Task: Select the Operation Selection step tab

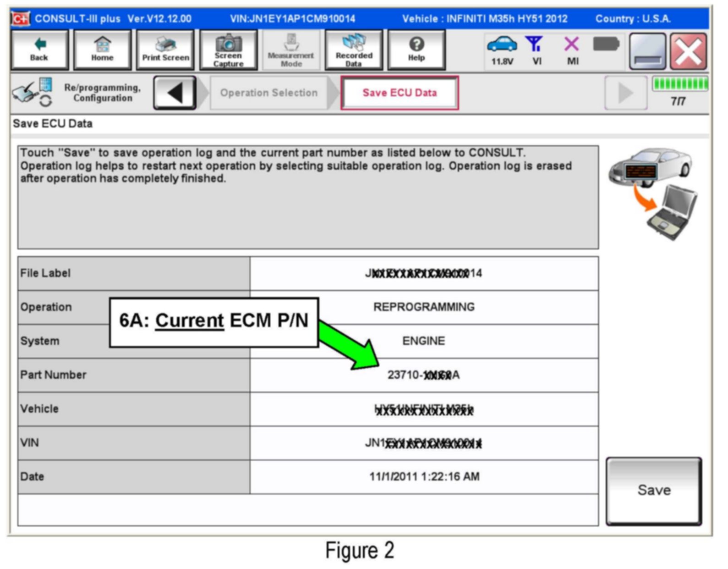Action: [x=269, y=93]
